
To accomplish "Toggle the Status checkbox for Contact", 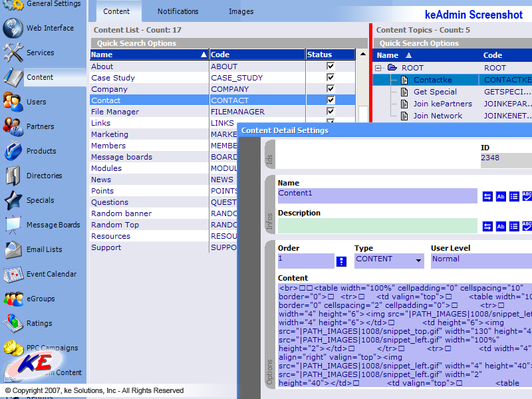I will click(x=331, y=100).
